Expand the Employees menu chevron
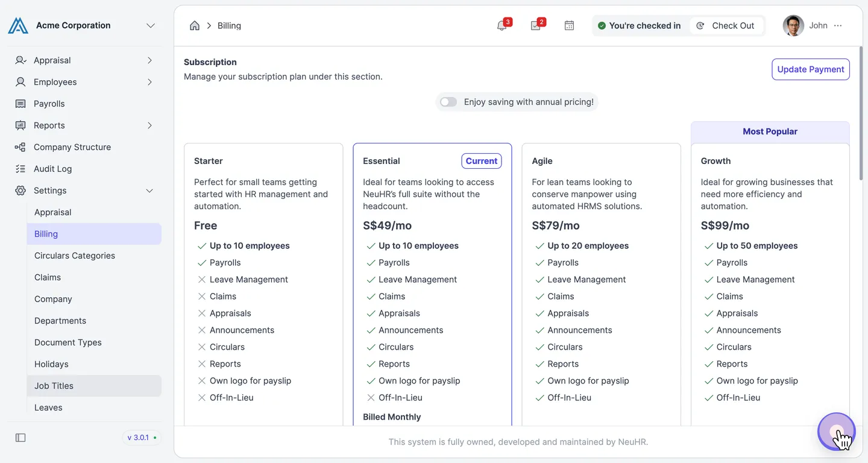868x463 pixels. coord(149,82)
